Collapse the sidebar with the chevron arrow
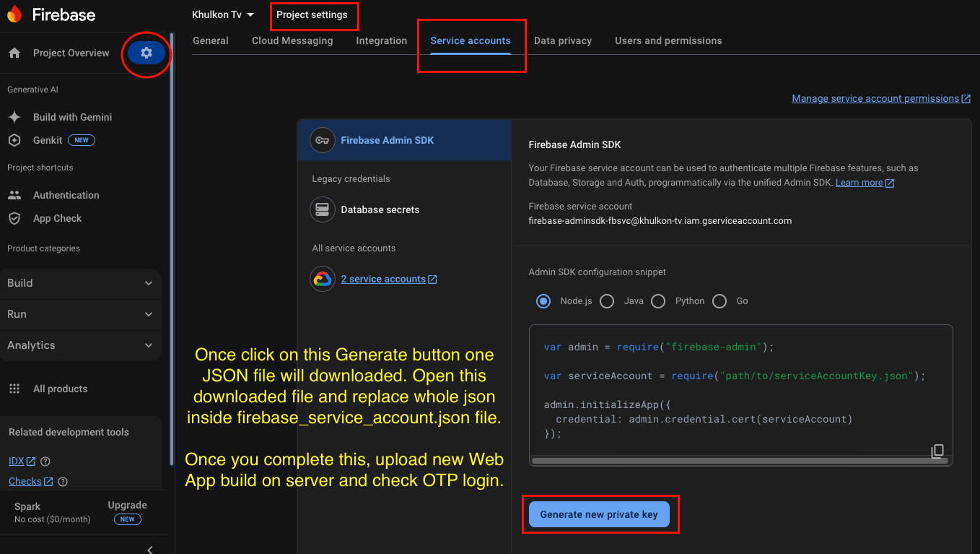This screenshot has width=980, height=554. (x=150, y=549)
